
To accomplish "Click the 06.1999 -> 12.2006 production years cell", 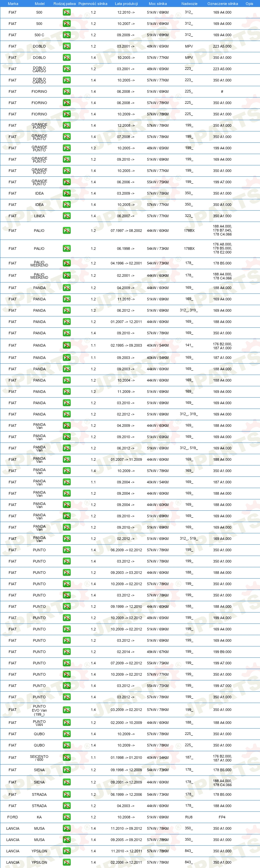I will pyautogui.click(x=126, y=794).
